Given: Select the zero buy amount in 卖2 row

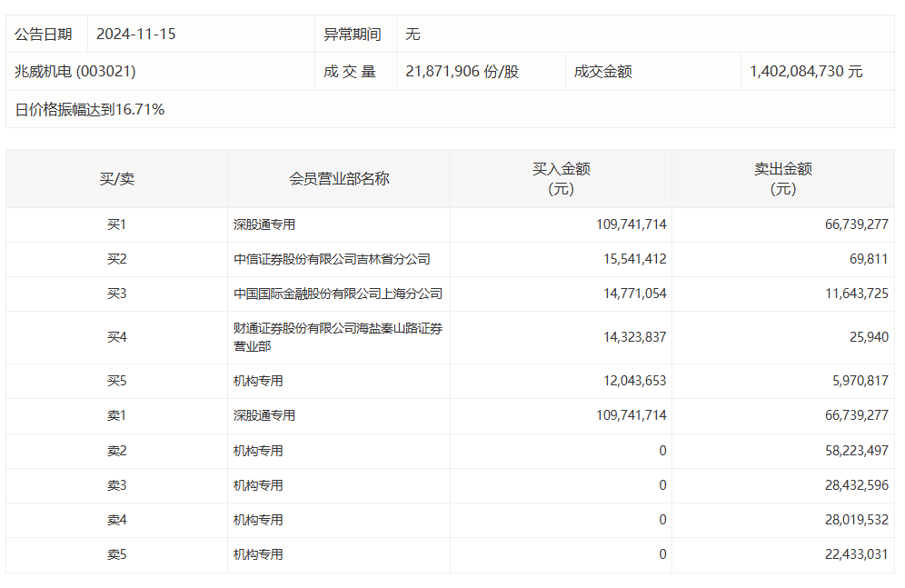Looking at the screenshot, I should coord(662,451).
